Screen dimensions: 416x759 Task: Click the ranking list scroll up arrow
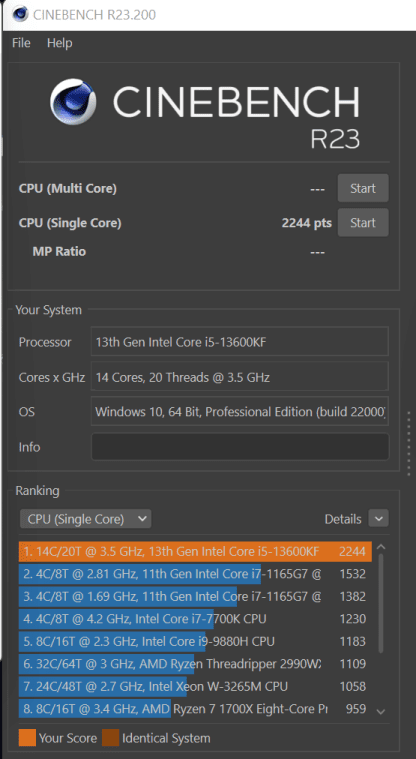tap(381, 547)
